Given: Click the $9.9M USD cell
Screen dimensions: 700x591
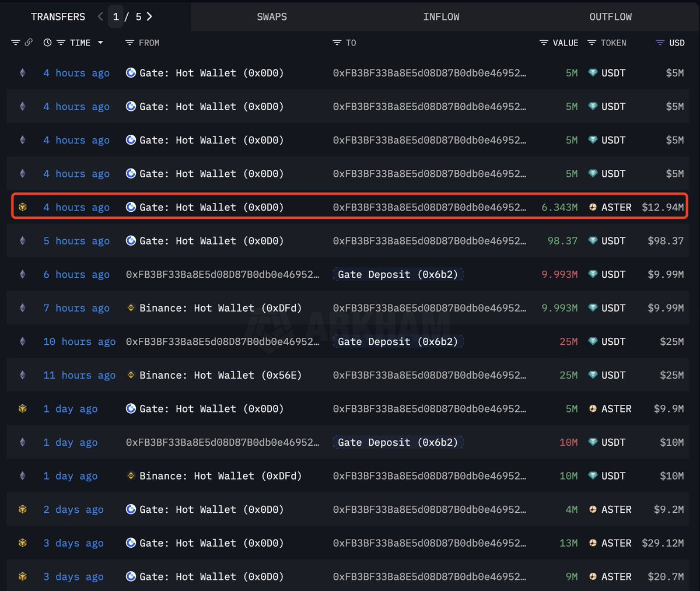Looking at the screenshot, I should [668, 409].
